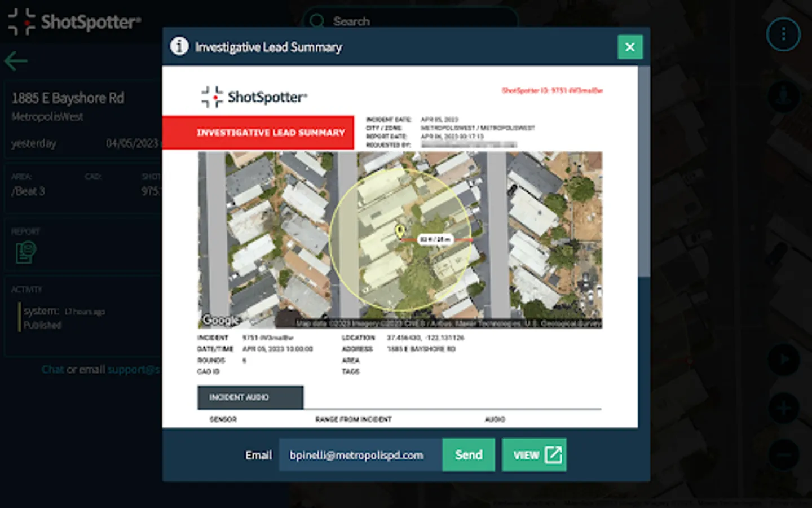The width and height of the screenshot is (812, 508).
Task: Zoom in on the map
Action: (783, 408)
